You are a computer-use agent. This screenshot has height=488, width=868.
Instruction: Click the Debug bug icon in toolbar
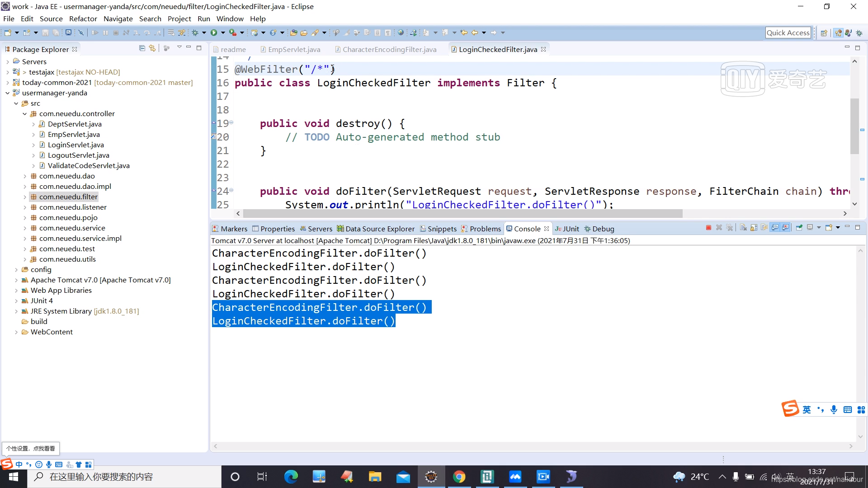pos(195,33)
